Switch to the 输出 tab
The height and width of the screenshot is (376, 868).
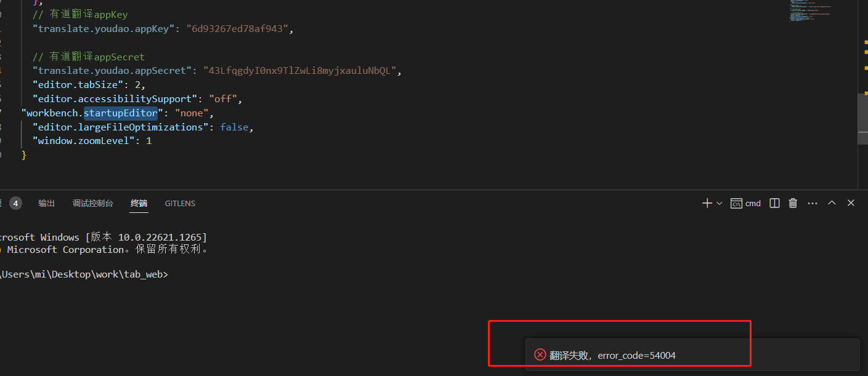[46, 203]
